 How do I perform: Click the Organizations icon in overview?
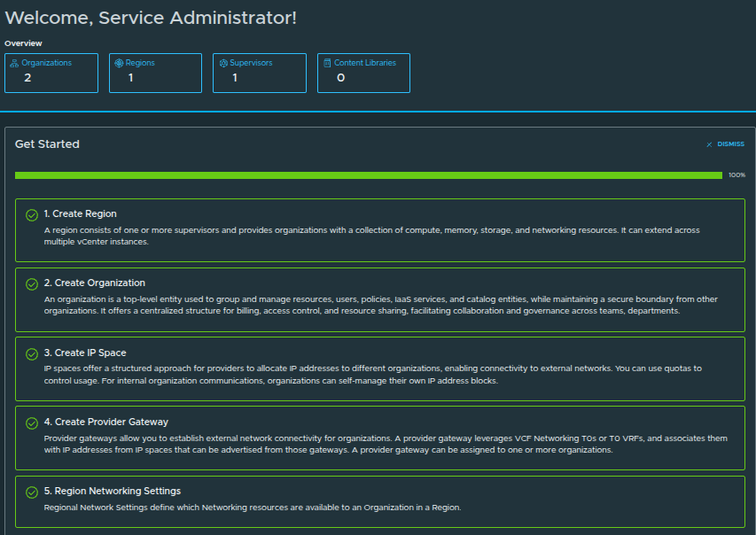14,64
